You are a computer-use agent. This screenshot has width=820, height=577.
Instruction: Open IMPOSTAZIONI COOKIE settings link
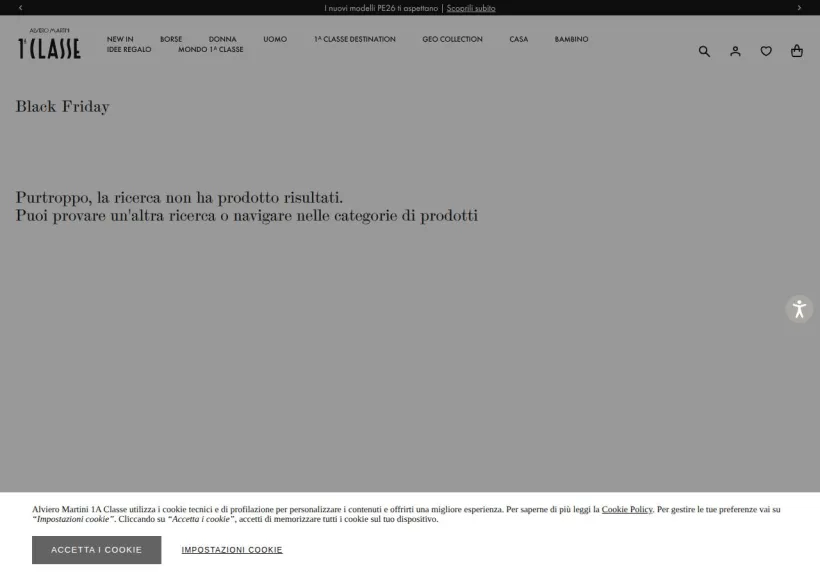(232, 550)
